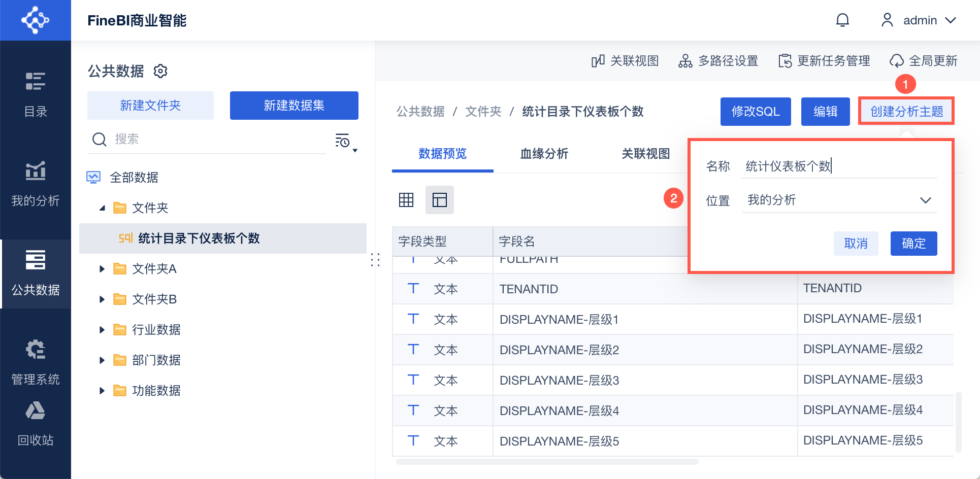Expand the 文件夹A folder
This screenshot has width=980, height=479.
coord(102,269)
